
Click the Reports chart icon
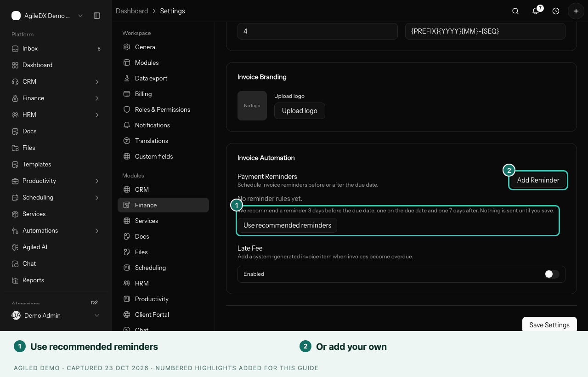pyautogui.click(x=15, y=280)
